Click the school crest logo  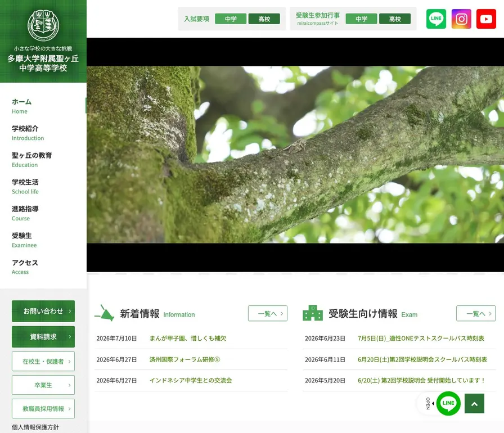click(x=43, y=25)
